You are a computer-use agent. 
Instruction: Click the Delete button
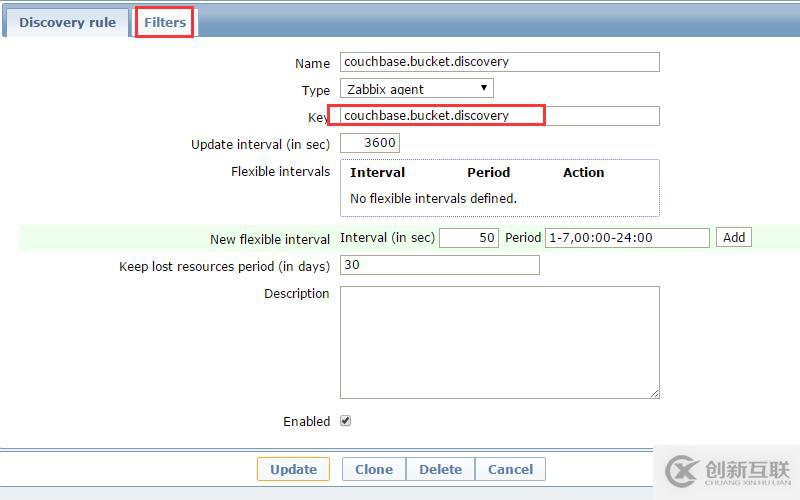click(x=440, y=469)
